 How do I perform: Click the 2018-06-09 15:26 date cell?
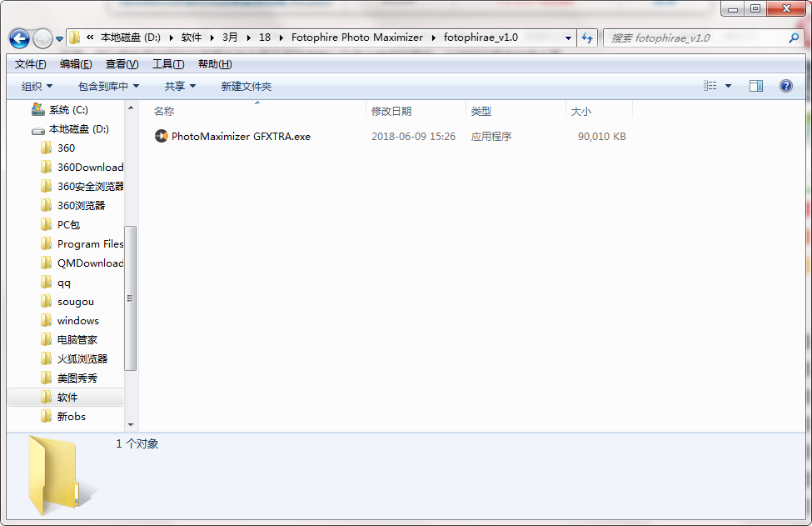(x=413, y=137)
